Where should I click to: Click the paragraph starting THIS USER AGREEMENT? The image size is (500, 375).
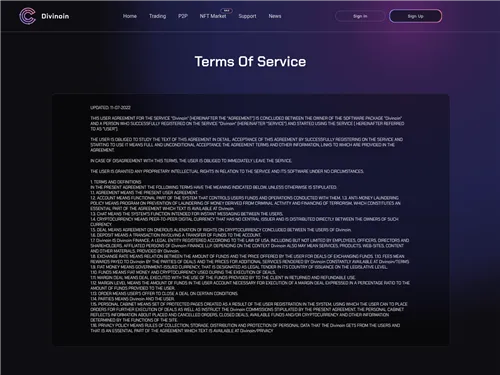[247, 123]
